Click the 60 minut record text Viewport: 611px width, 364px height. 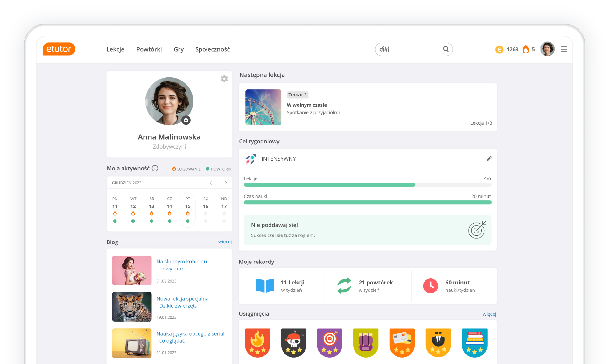coord(457,282)
